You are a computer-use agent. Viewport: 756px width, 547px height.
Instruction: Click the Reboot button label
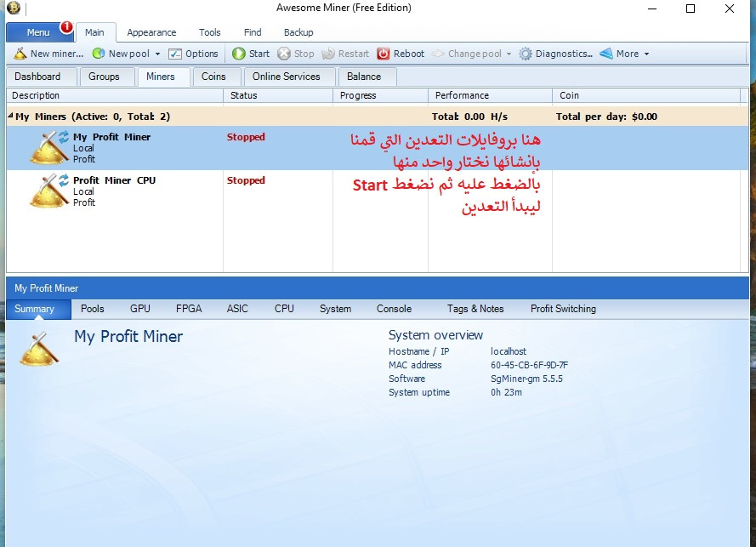[409, 54]
